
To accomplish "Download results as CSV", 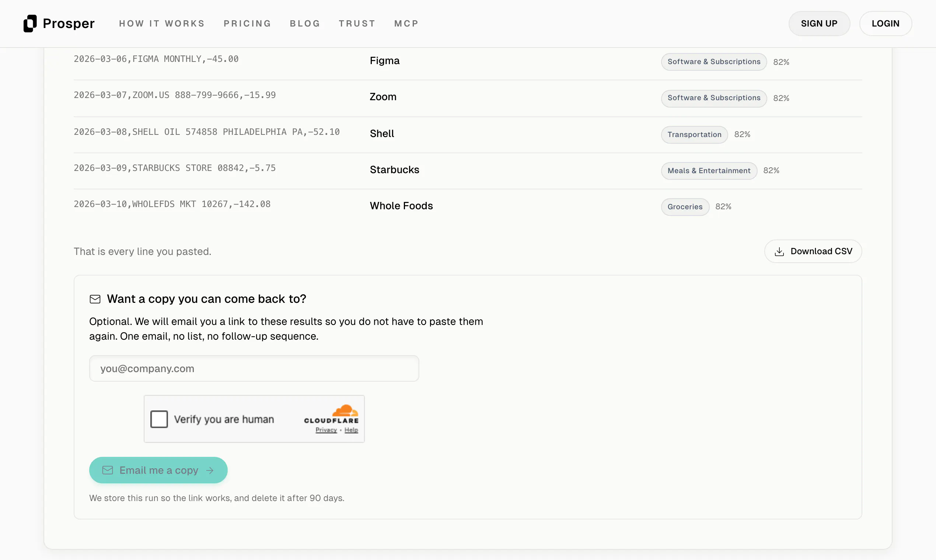I will (813, 251).
